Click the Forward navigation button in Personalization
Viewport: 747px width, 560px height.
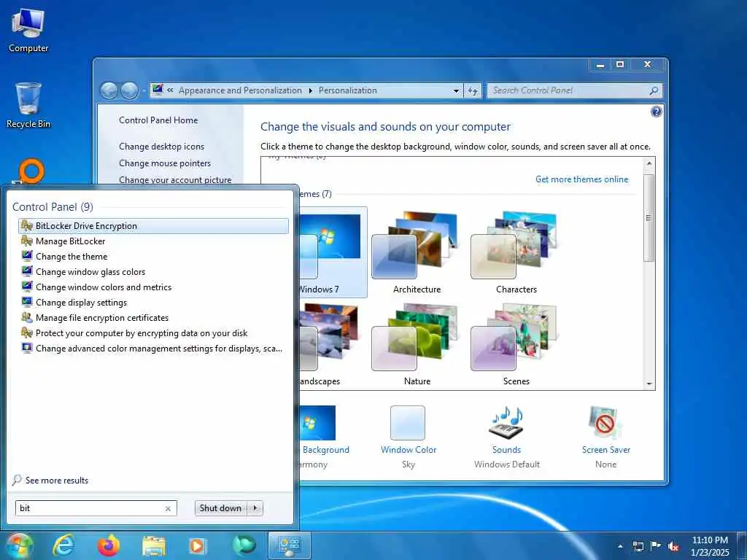point(129,90)
